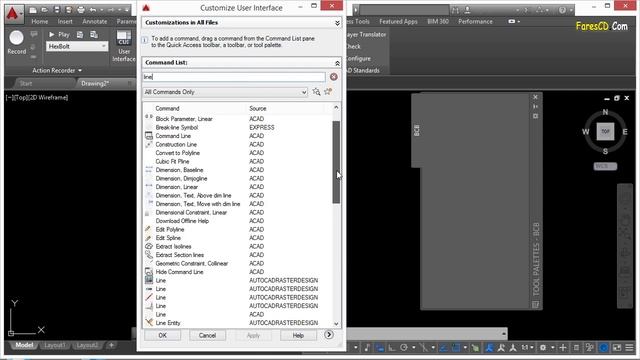Click Tool Palettes properties icon at bottom

(x=536, y=304)
